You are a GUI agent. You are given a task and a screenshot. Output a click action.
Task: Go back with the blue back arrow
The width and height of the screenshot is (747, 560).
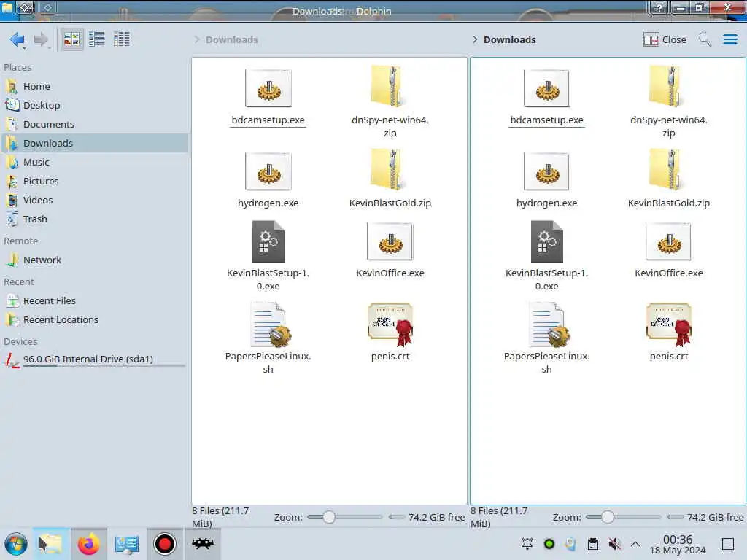[18, 39]
